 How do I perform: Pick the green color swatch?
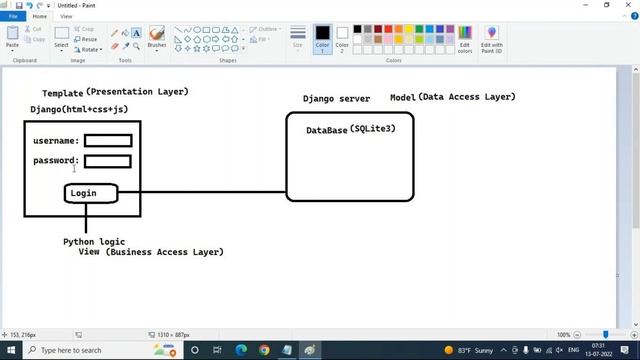click(x=419, y=29)
